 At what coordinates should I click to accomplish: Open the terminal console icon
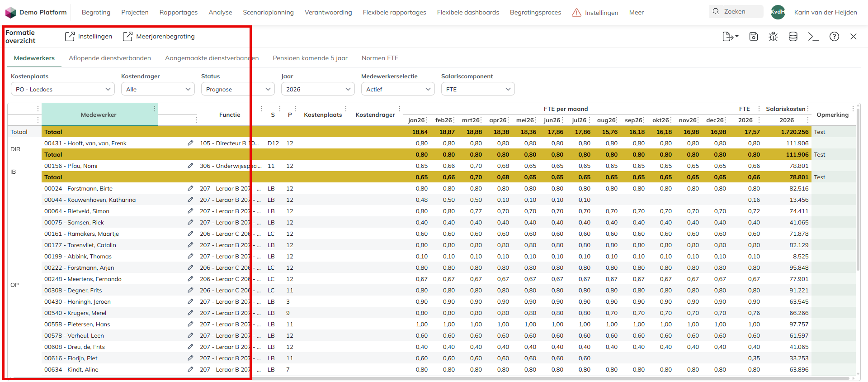(x=813, y=37)
